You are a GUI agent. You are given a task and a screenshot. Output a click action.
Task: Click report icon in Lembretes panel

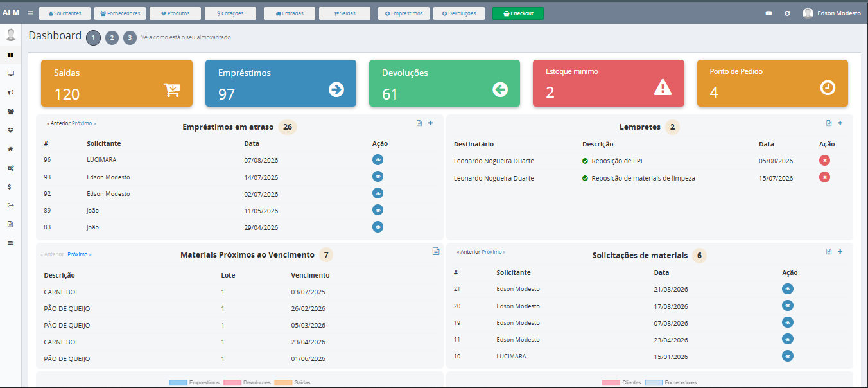(829, 123)
